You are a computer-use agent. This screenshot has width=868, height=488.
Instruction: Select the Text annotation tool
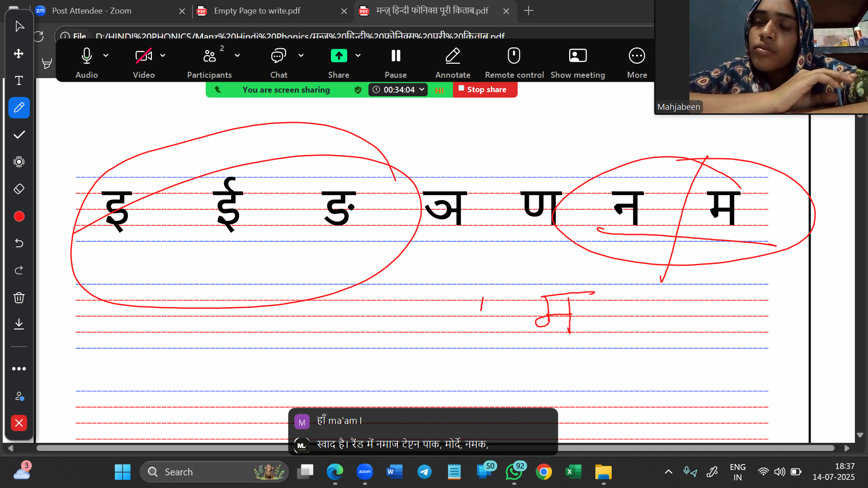tap(19, 81)
